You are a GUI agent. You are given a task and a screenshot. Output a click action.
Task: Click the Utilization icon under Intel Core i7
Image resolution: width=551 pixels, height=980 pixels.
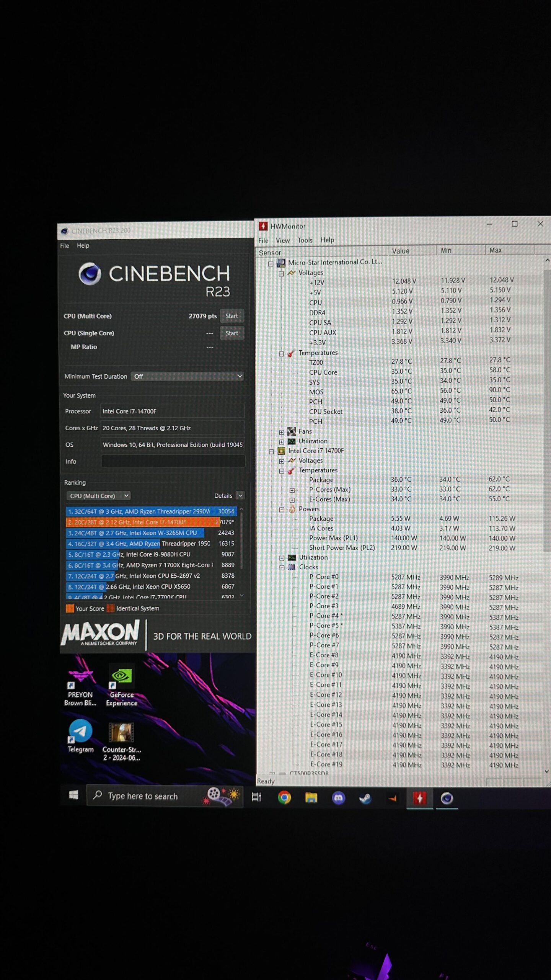tap(292, 557)
